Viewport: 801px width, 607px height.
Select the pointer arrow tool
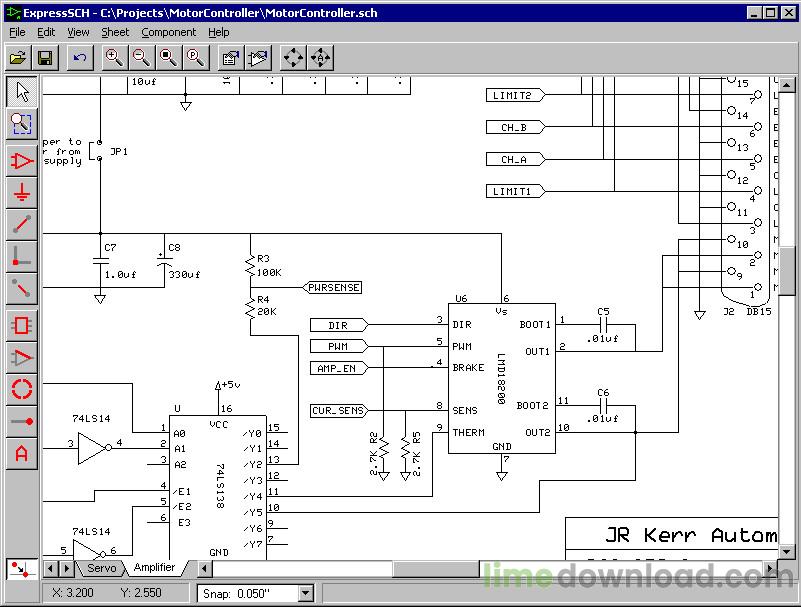click(x=22, y=92)
